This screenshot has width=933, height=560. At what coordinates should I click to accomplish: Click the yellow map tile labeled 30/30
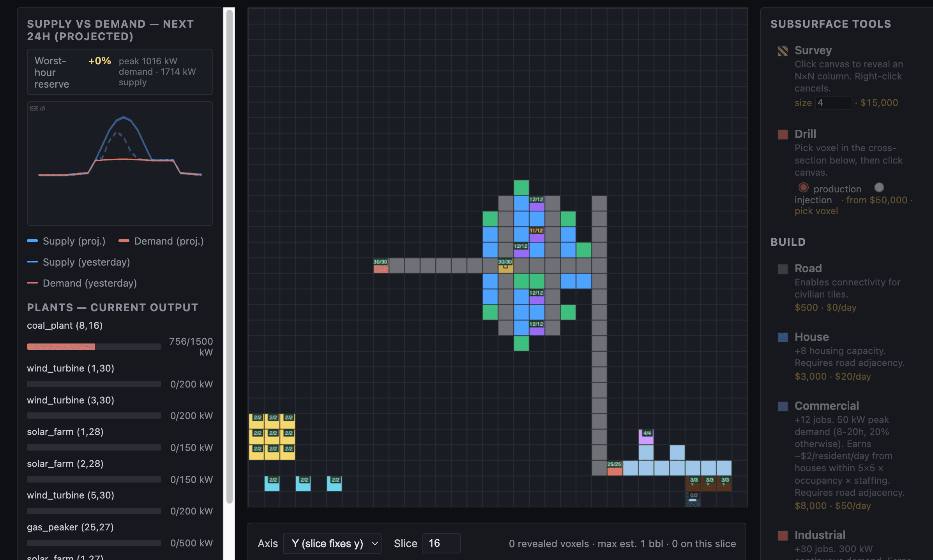[x=505, y=266]
